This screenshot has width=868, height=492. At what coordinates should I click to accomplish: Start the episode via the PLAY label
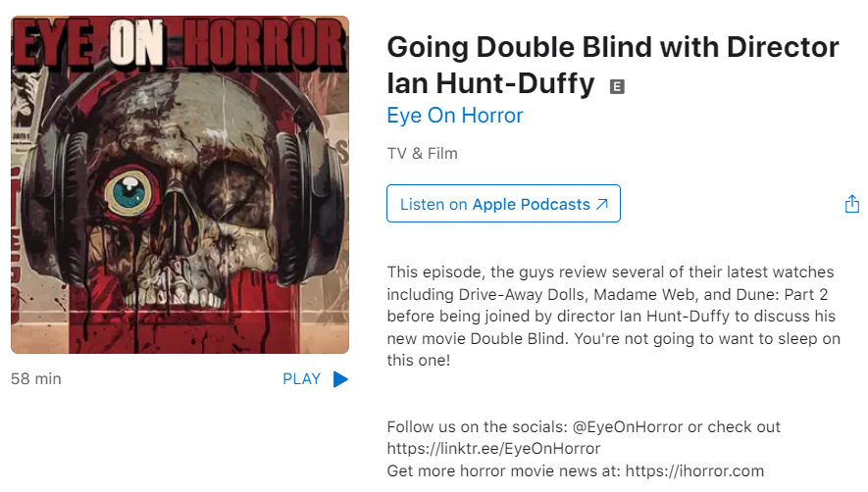pos(302,379)
